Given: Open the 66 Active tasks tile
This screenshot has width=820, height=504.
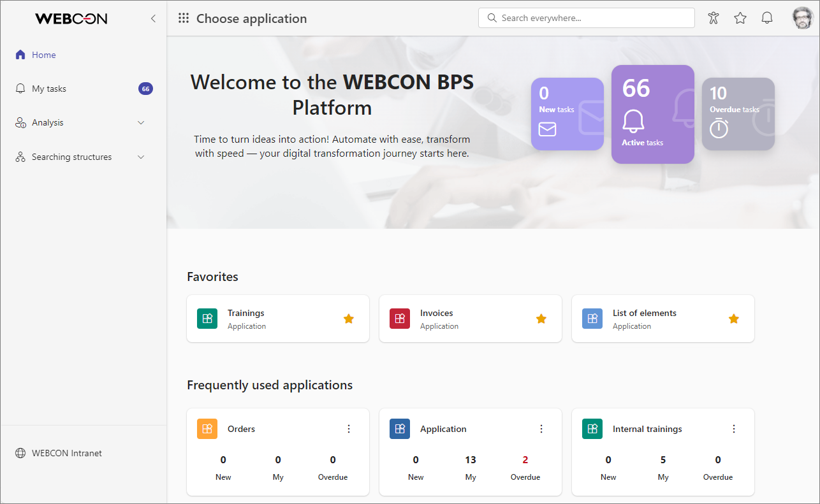Looking at the screenshot, I should click(653, 114).
